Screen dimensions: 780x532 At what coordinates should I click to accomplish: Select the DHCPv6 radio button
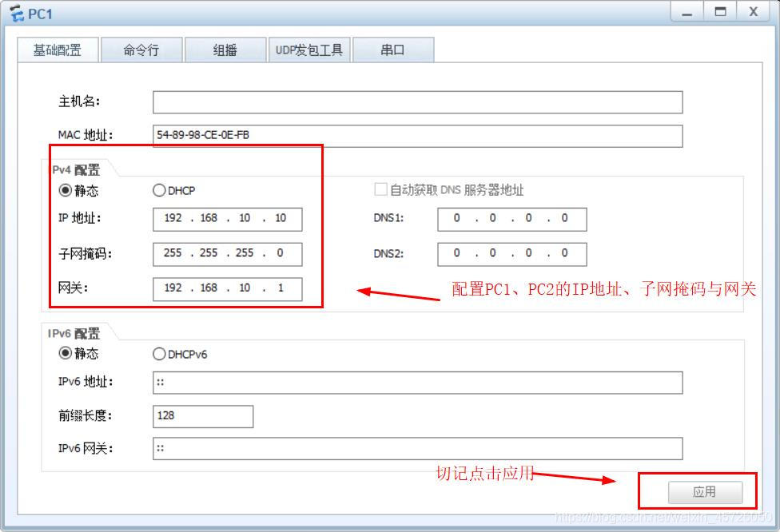tap(159, 354)
